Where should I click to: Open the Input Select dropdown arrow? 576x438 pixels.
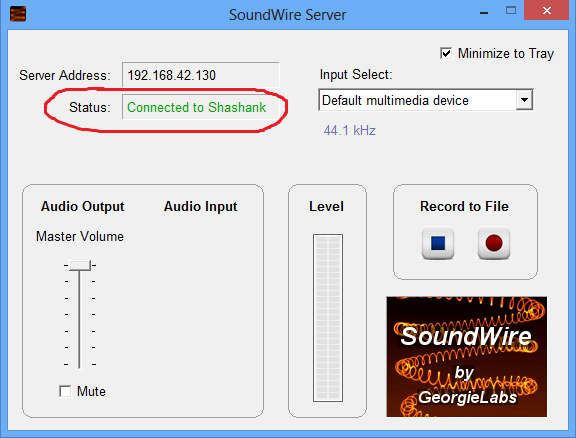[x=524, y=100]
